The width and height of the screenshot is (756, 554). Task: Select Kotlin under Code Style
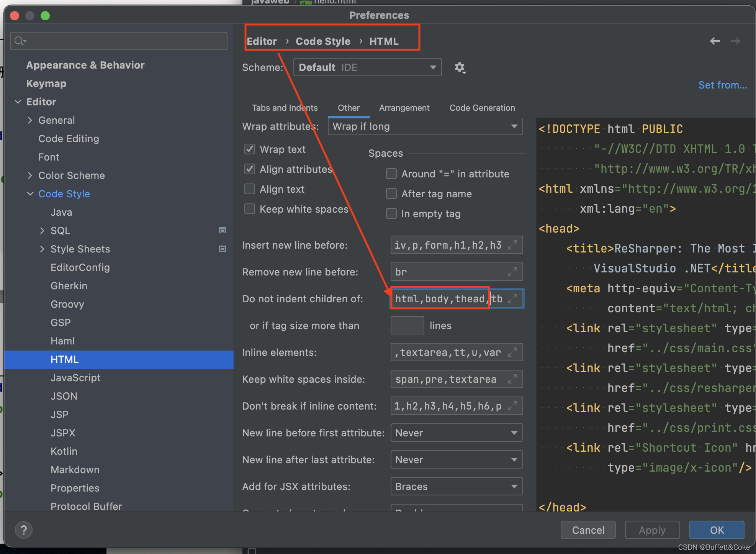[x=64, y=451]
